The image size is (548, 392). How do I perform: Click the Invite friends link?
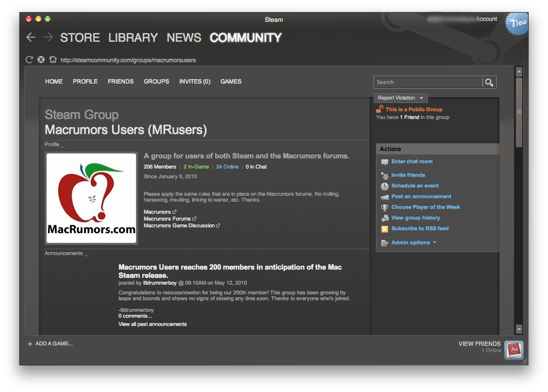408,175
